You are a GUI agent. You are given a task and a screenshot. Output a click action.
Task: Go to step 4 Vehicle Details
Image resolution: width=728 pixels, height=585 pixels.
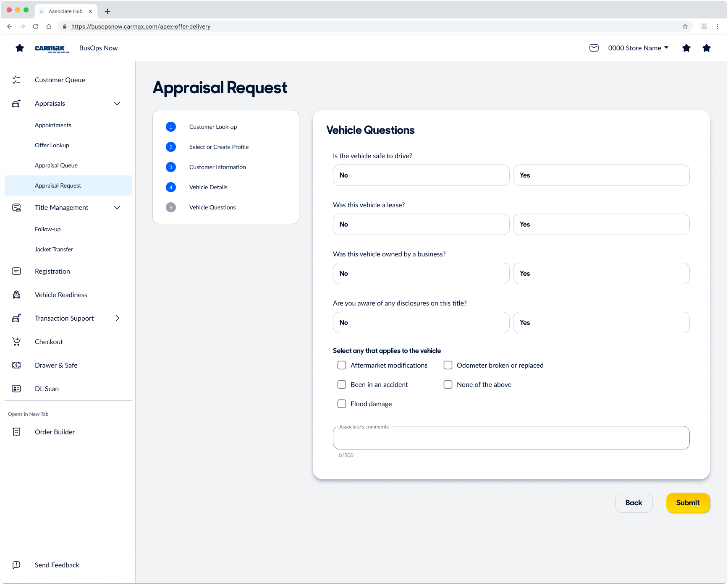[208, 187]
